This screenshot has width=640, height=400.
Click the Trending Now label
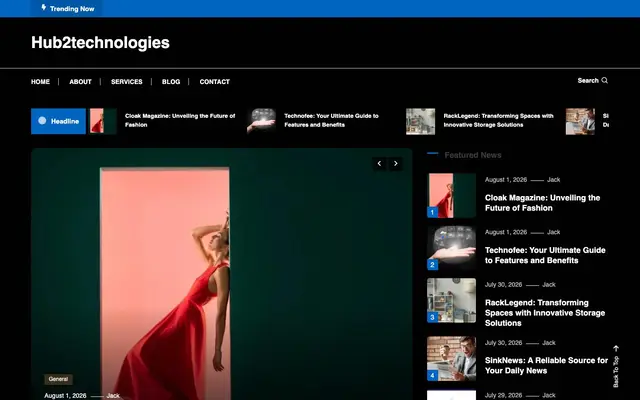[x=72, y=9]
